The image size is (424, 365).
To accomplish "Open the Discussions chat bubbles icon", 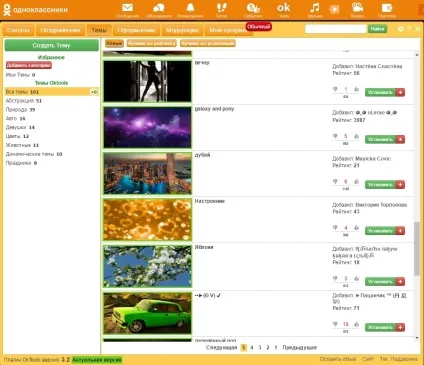I will (159, 8).
